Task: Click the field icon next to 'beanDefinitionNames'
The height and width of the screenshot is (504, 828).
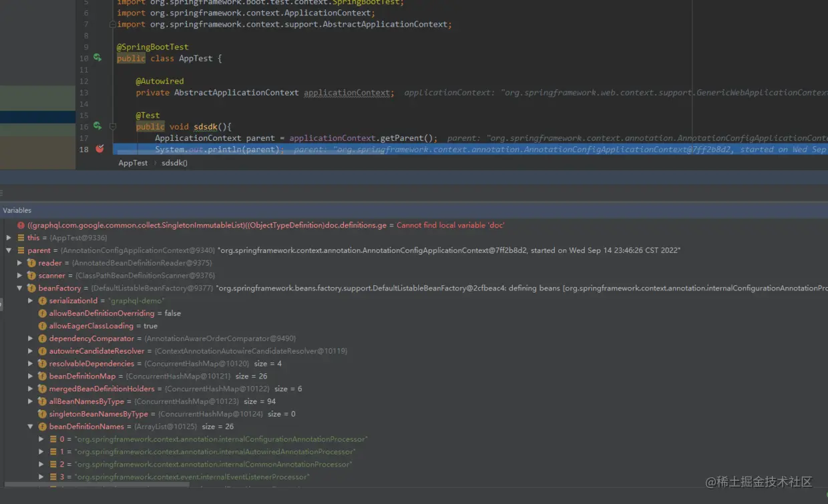Action: click(42, 427)
